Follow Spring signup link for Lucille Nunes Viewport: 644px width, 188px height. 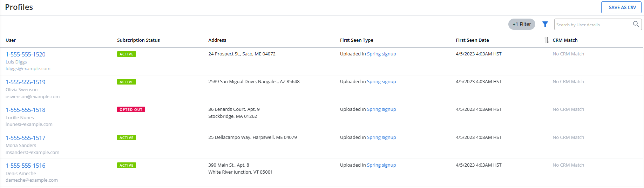(381, 109)
